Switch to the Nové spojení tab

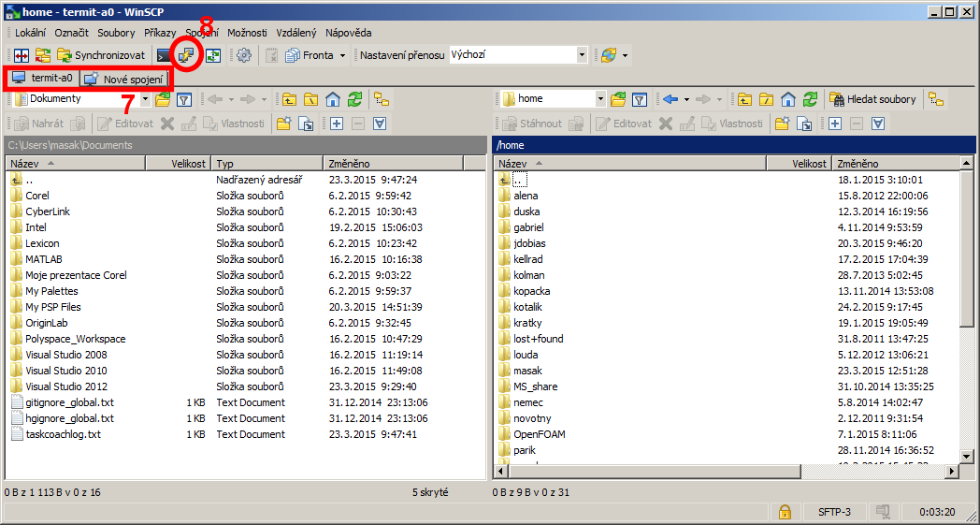click(x=124, y=79)
